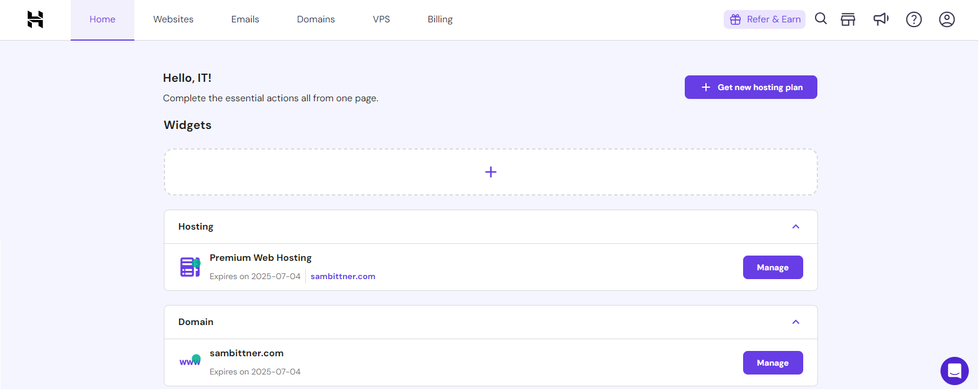Screen dimensions: 980x391
Task: Select the VPS tab
Action: pos(381,19)
